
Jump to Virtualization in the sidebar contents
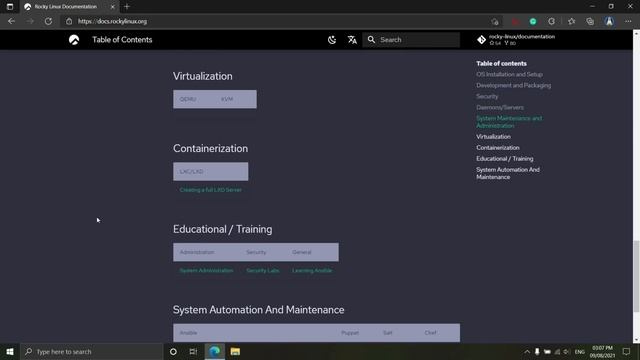(493, 137)
